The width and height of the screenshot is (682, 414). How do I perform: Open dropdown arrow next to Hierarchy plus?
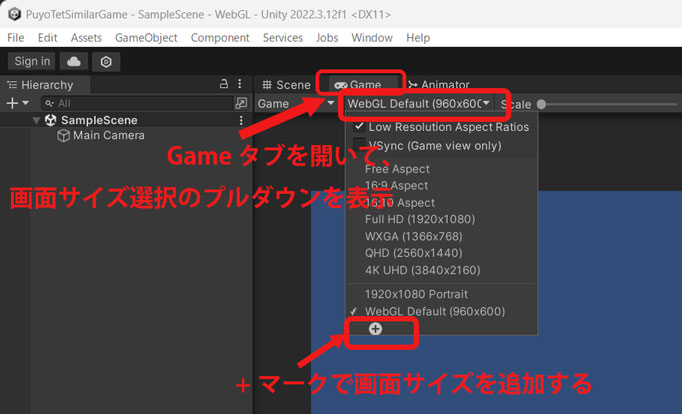click(x=26, y=103)
